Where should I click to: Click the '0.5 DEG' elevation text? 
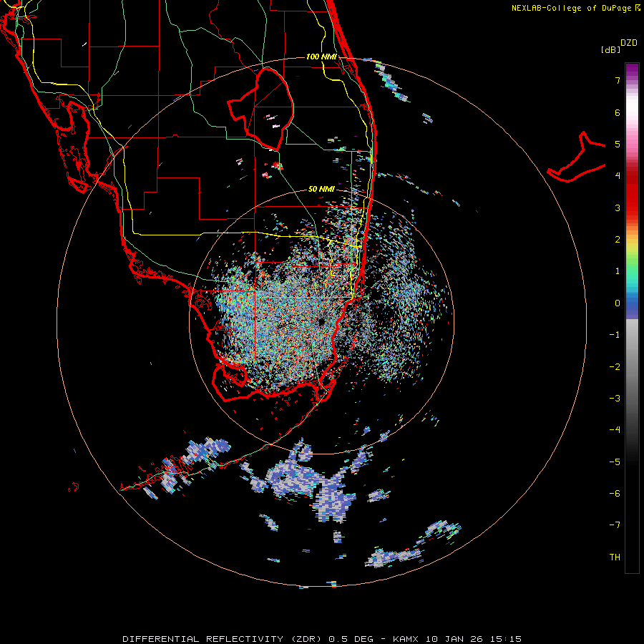351,639
